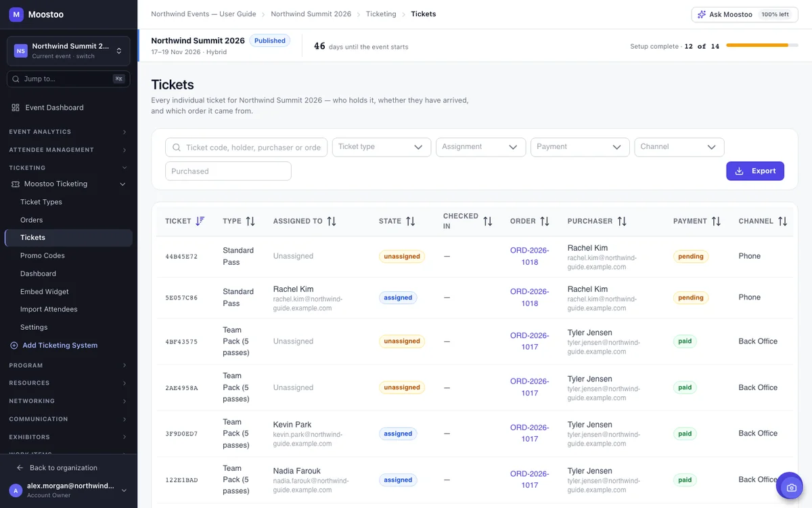This screenshot has width=812, height=508.
Task: Click the Purchased date filter field
Action: [x=228, y=171]
